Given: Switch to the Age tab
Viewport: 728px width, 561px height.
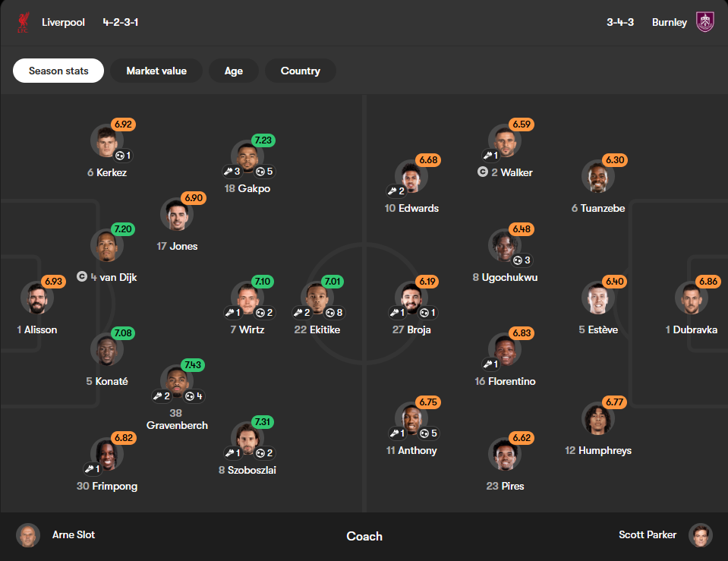Looking at the screenshot, I should coord(234,71).
